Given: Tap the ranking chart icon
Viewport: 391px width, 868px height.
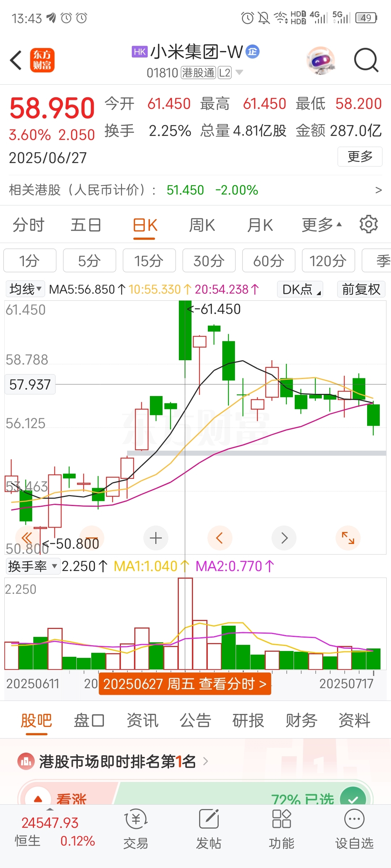Looking at the screenshot, I should coord(26,761).
